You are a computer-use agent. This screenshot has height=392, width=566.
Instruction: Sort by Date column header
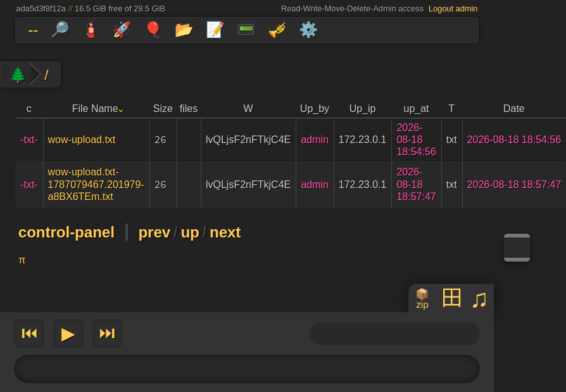tap(513, 109)
